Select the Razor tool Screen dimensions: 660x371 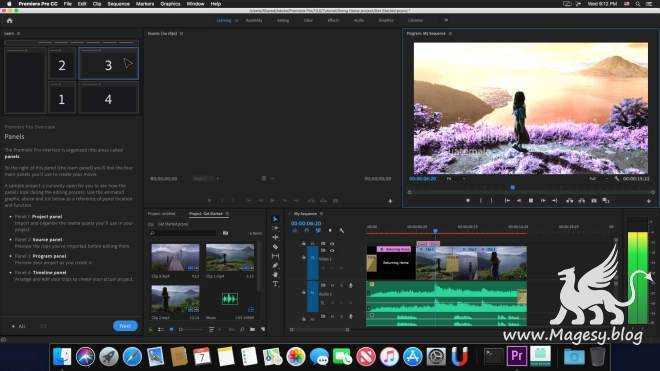(x=275, y=247)
